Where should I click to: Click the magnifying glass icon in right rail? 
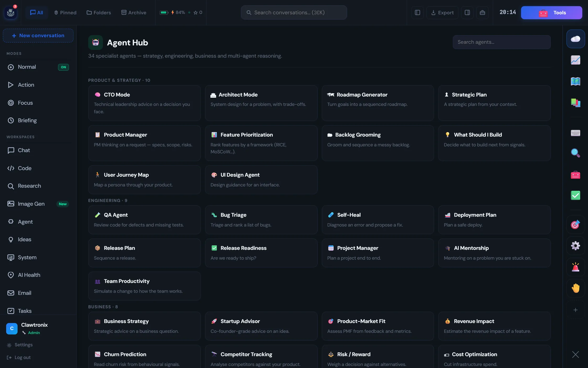click(575, 153)
